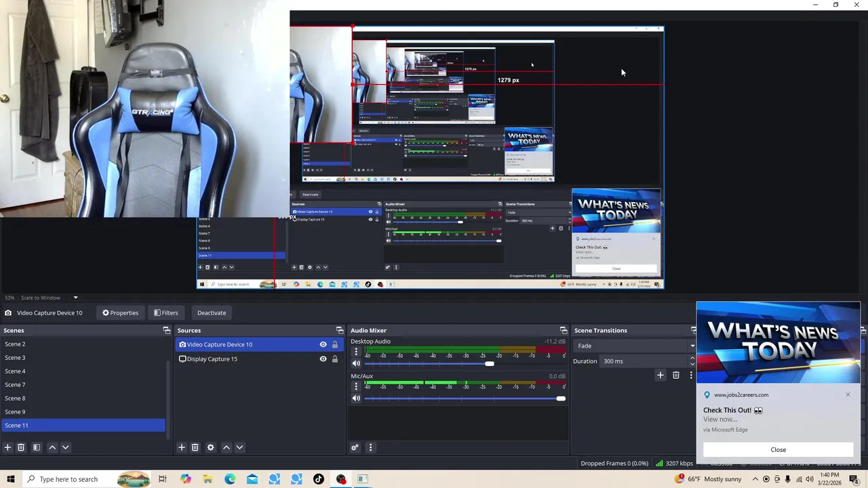Delete the transition with the trash icon

(676, 375)
